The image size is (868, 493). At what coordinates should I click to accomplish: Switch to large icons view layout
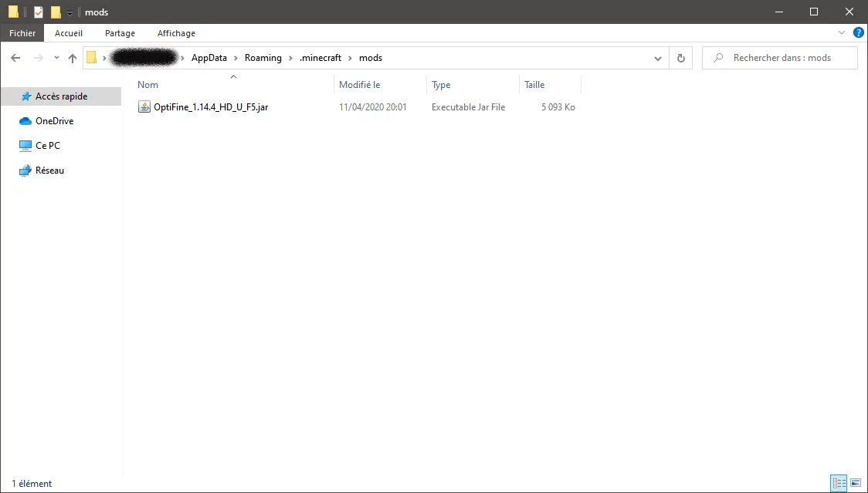(x=856, y=483)
